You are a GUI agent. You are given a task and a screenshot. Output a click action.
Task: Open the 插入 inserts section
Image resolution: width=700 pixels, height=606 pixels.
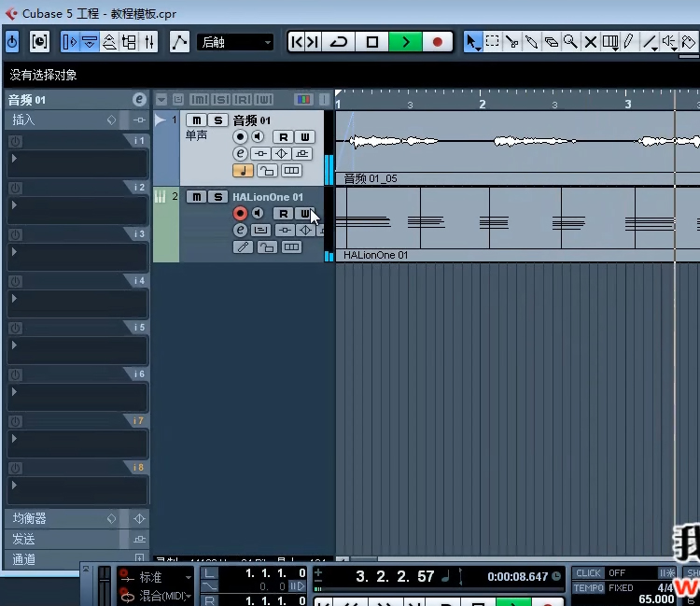77,120
